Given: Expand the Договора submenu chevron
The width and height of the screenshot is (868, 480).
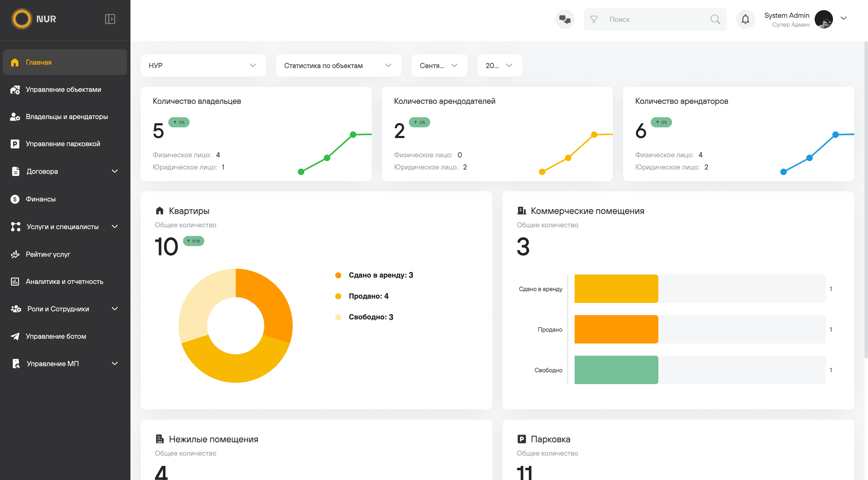Looking at the screenshot, I should tap(114, 171).
